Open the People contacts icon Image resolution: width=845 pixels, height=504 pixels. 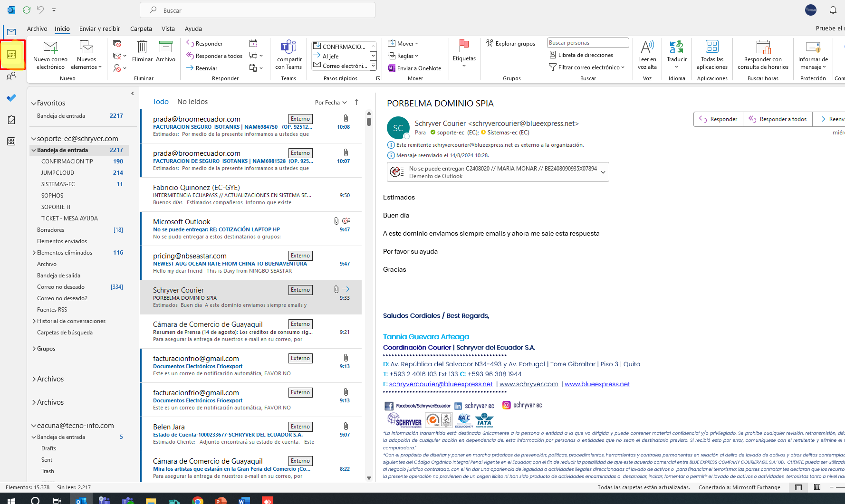tap(11, 76)
